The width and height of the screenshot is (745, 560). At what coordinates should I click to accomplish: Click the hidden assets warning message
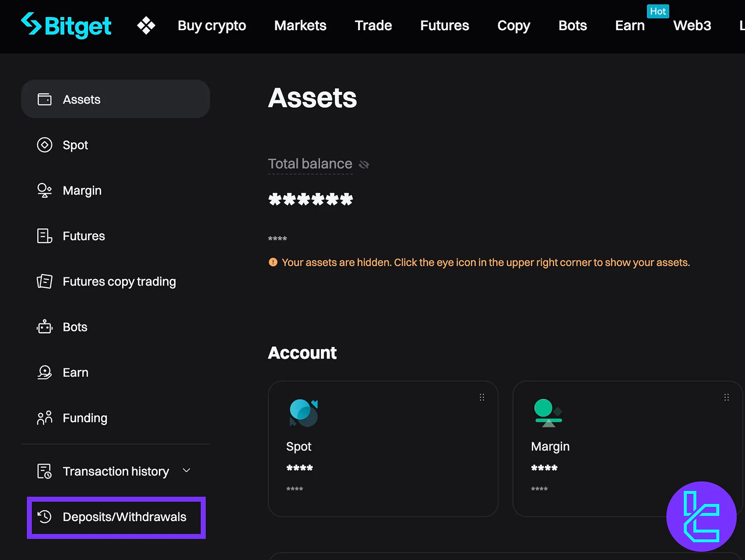coord(485,263)
